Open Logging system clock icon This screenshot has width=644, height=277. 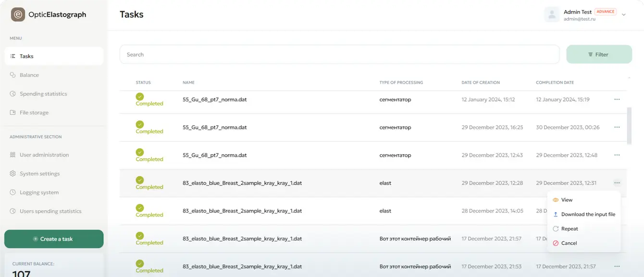click(13, 192)
